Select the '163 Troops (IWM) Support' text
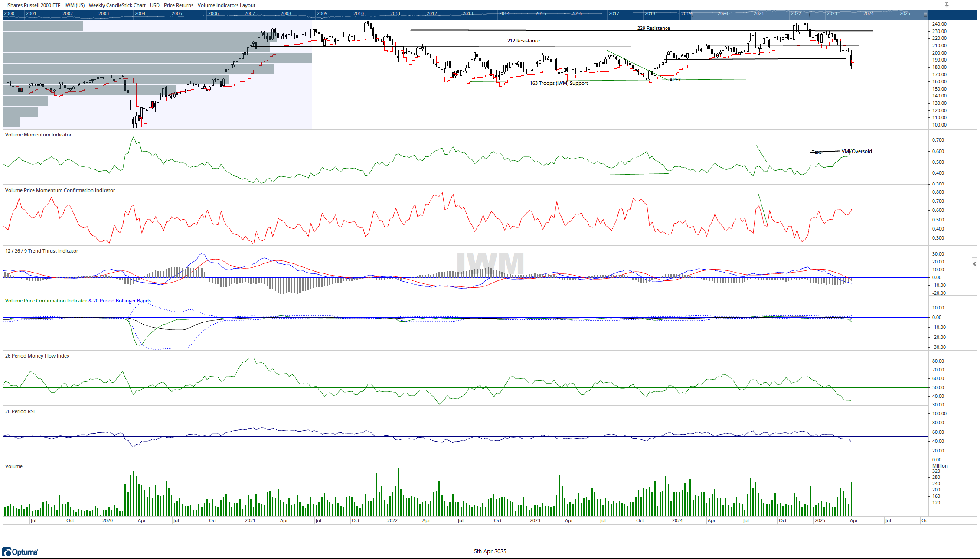The image size is (980, 559). (559, 83)
